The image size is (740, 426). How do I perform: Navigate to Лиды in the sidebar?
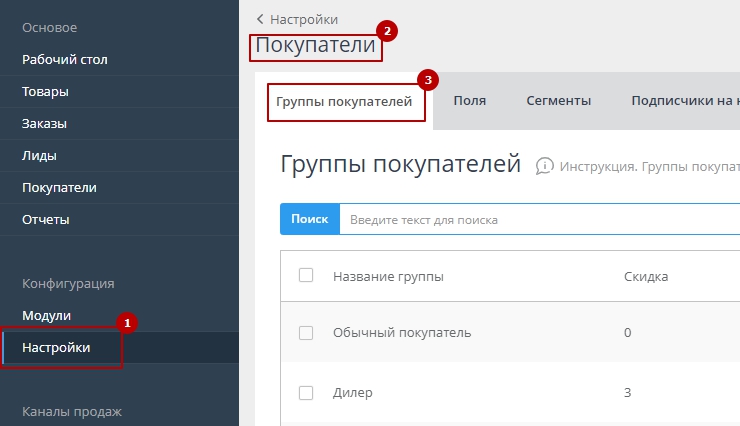pyautogui.click(x=39, y=156)
